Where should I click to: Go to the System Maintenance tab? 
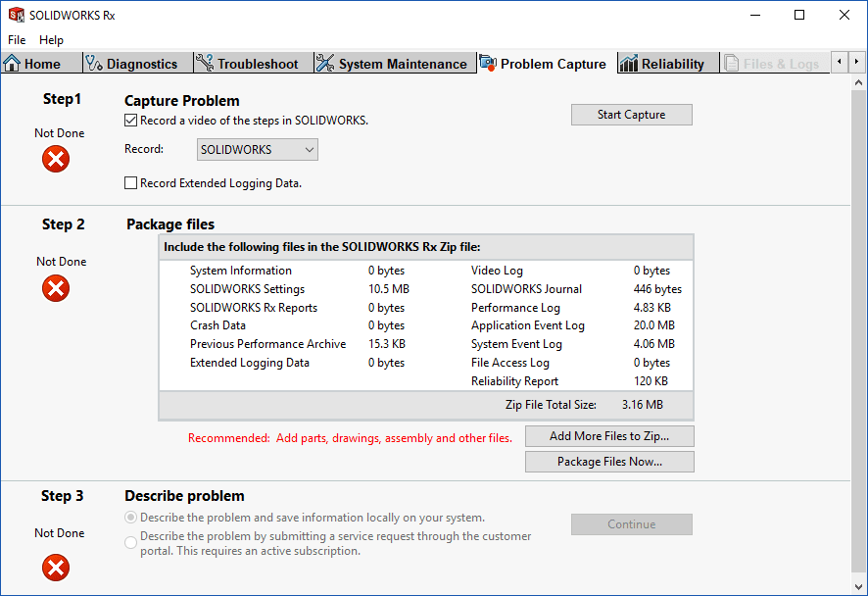395,63
